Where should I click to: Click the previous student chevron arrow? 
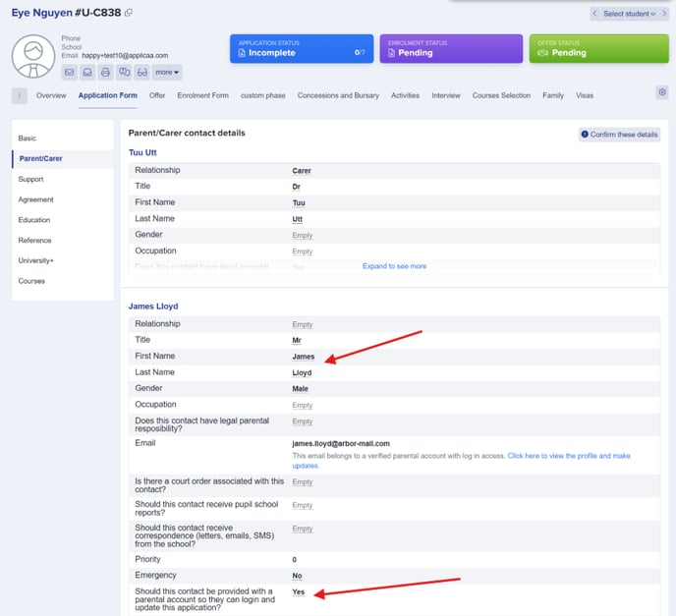click(x=595, y=14)
